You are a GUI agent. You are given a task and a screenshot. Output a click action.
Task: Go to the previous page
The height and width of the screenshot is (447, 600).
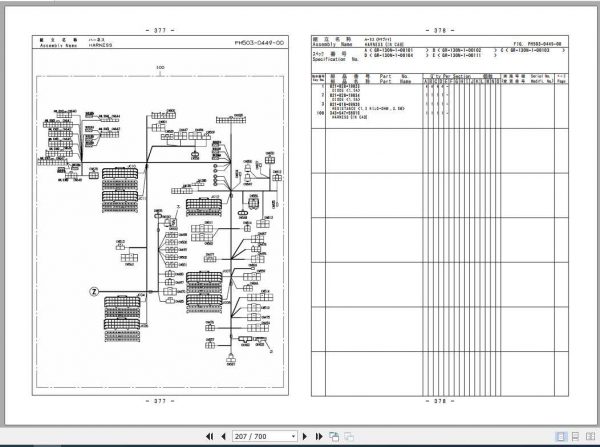pyautogui.click(x=223, y=436)
